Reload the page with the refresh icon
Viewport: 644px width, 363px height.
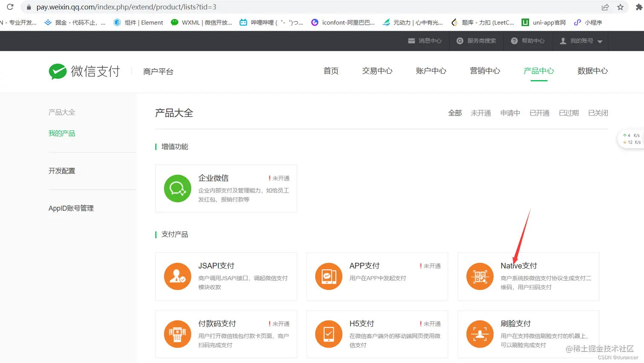(x=10, y=7)
